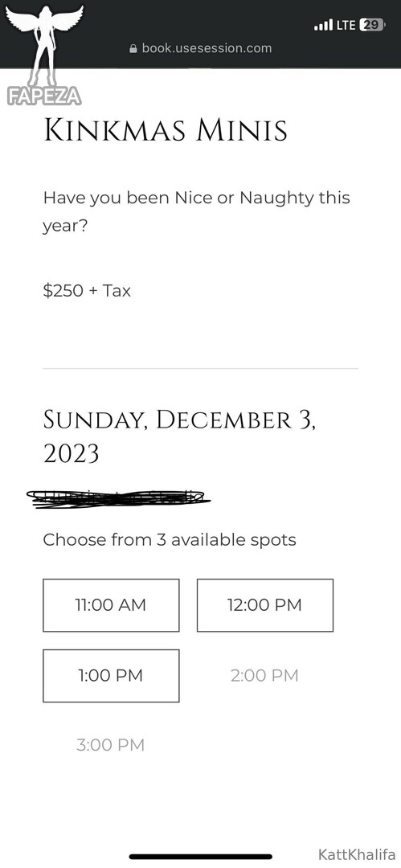Viewport: 401px width, 868px height.
Task: Tap the Sunday, December 3, 2023 date heading
Action: 180,436
